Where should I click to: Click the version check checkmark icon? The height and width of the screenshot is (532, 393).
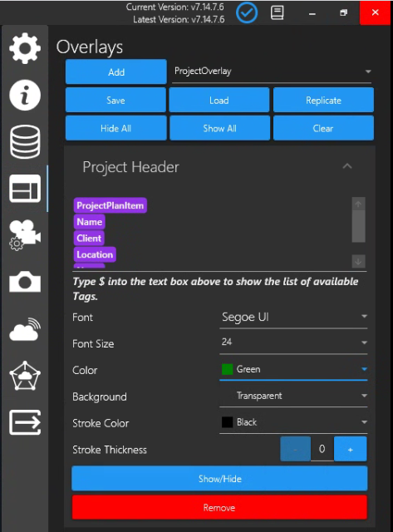click(247, 13)
